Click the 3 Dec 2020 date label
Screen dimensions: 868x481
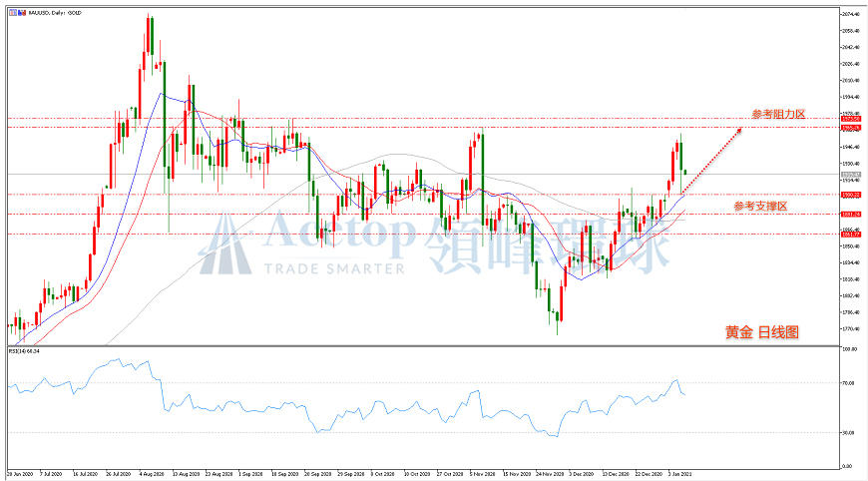point(582,474)
